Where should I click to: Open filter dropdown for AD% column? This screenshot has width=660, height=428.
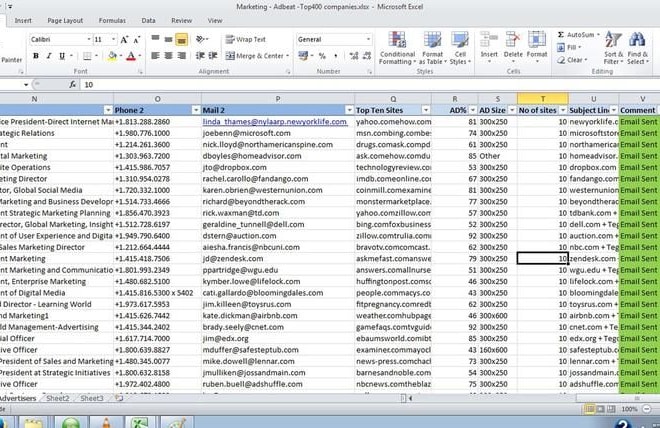click(x=472, y=110)
